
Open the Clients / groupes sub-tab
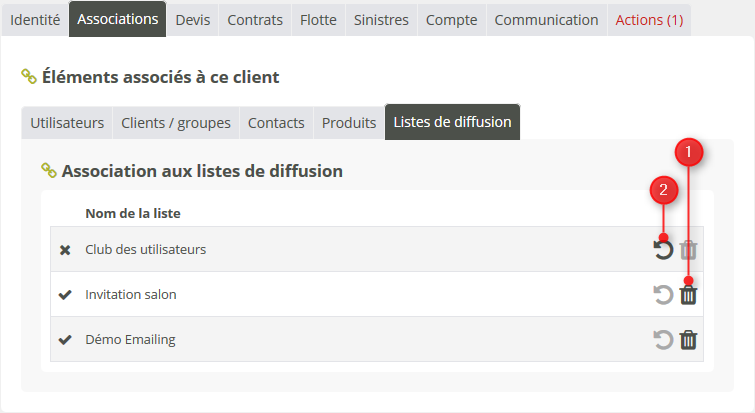pos(176,123)
